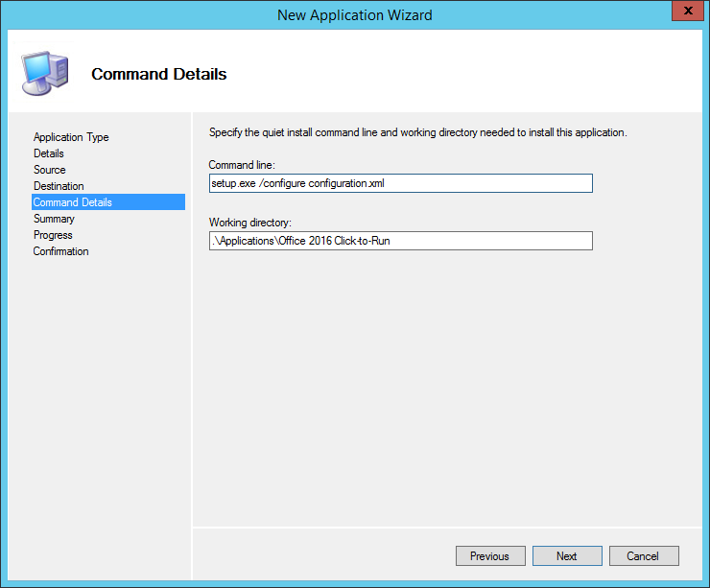Select the Progress step in sidebar
The image size is (710, 588).
(53, 235)
